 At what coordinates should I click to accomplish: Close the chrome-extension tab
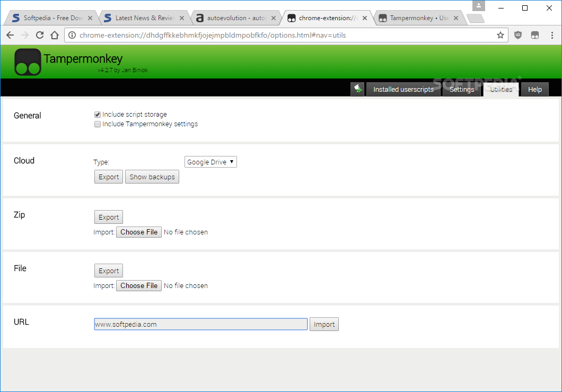(x=365, y=18)
